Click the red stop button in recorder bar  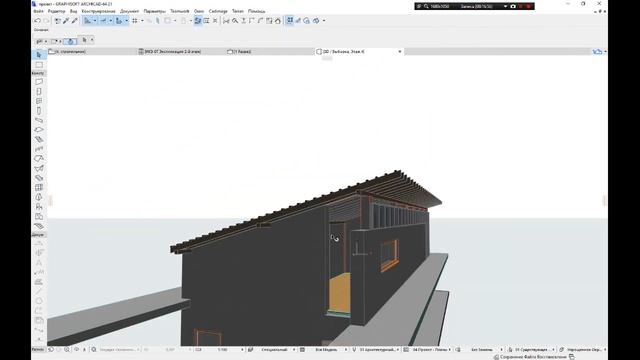528,6
